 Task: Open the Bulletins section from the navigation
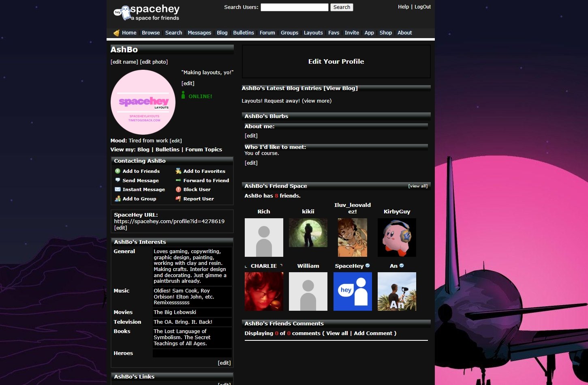pyautogui.click(x=243, y=32)
